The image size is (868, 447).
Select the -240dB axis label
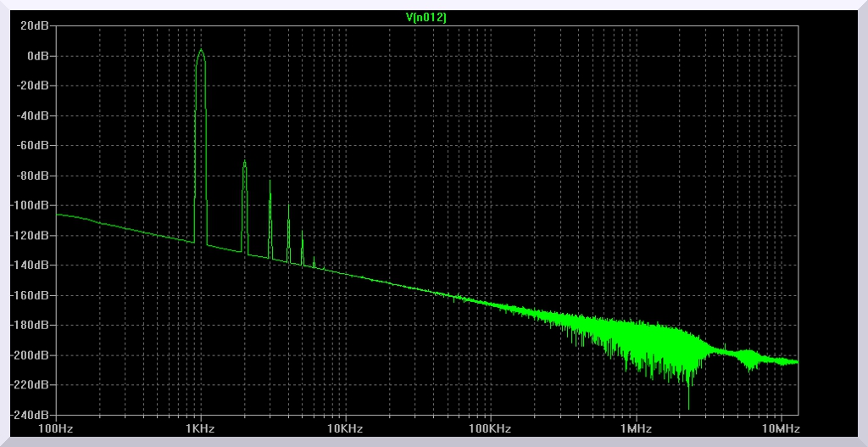point(31,415)
